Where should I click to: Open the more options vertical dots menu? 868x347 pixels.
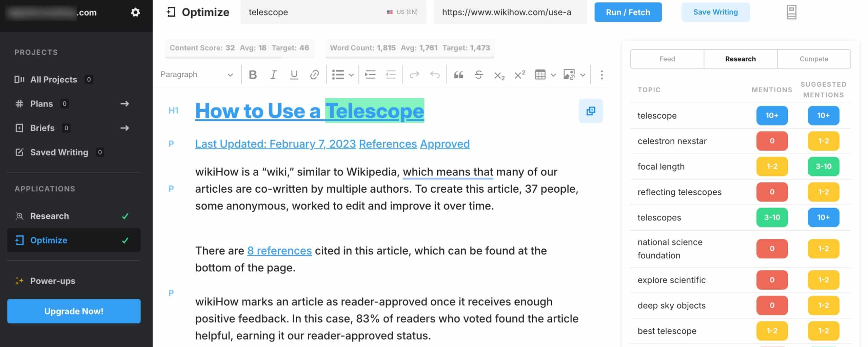(x=602, y=75)
